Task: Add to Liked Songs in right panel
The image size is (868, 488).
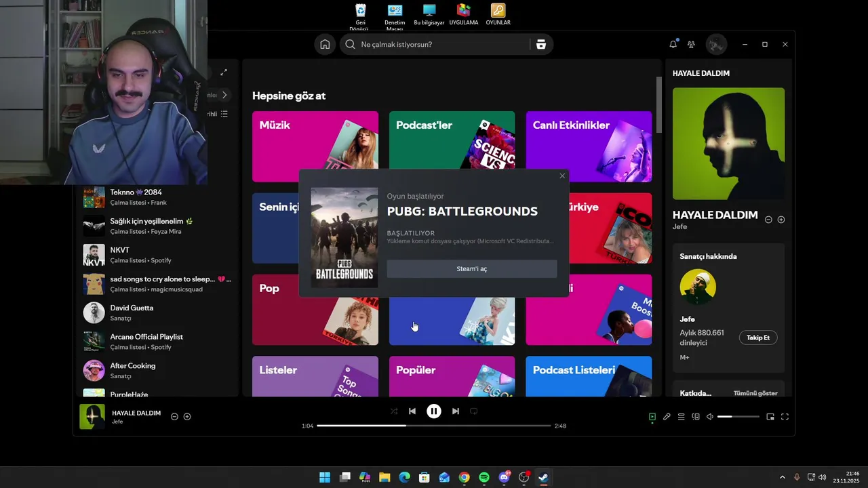Action: pyautogui.click(x=781, y=220)
